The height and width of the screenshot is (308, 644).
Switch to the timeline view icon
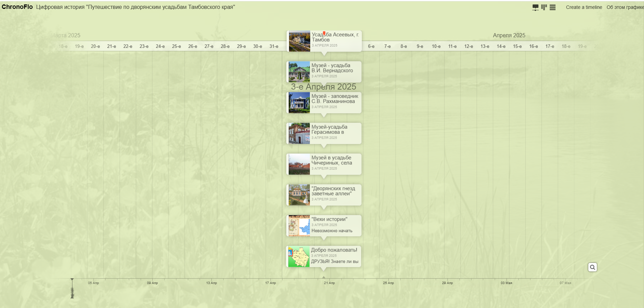pos(535,8)
